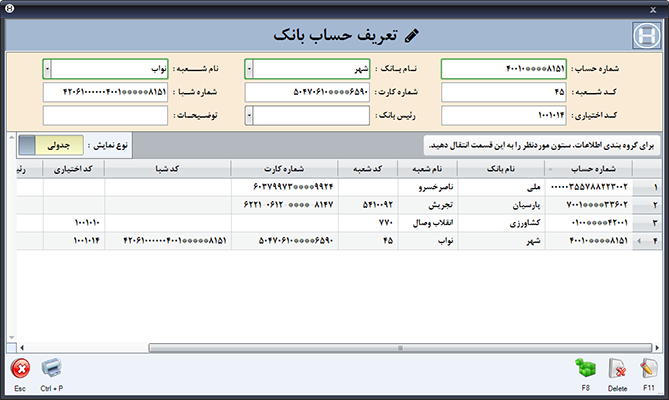Click the شماره کارت column header

[284, 169]
